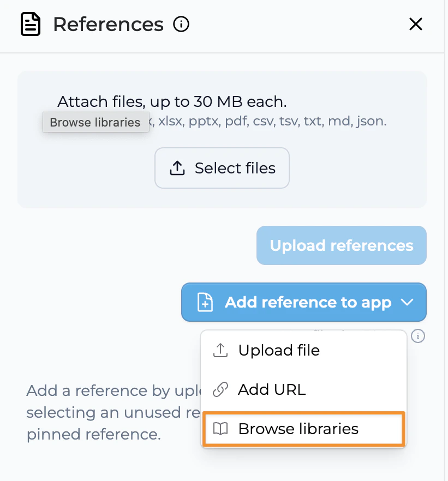Click the open book icon beside Browse libraries
The image size is (448, 481).
click(x=220, y=429)
